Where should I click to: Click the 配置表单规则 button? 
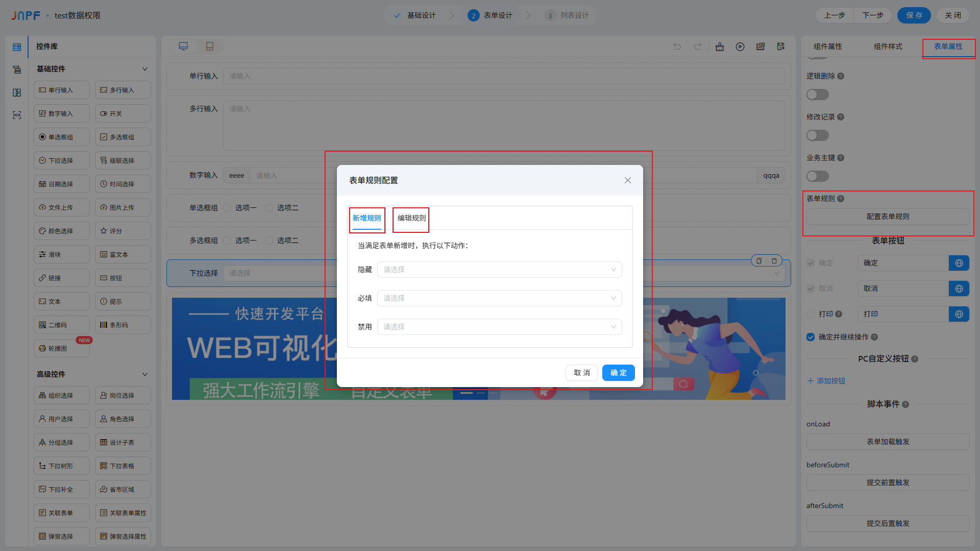click(887, 216)
